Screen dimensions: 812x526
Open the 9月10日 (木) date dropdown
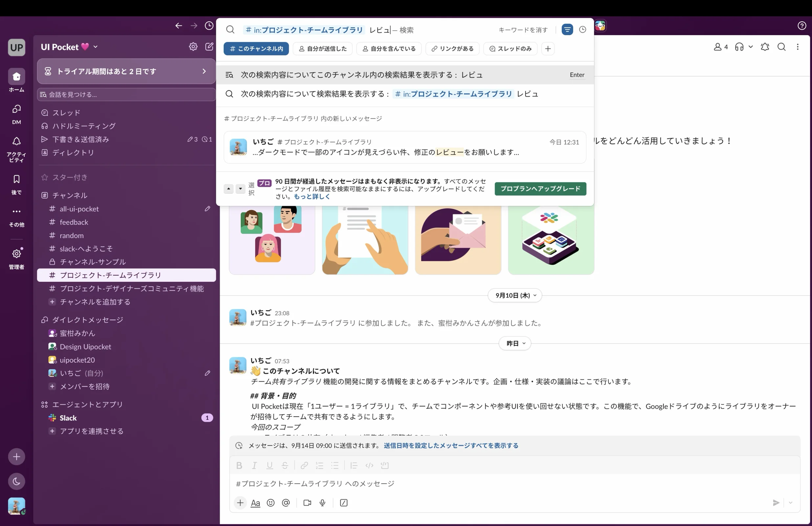click(515, 296)
